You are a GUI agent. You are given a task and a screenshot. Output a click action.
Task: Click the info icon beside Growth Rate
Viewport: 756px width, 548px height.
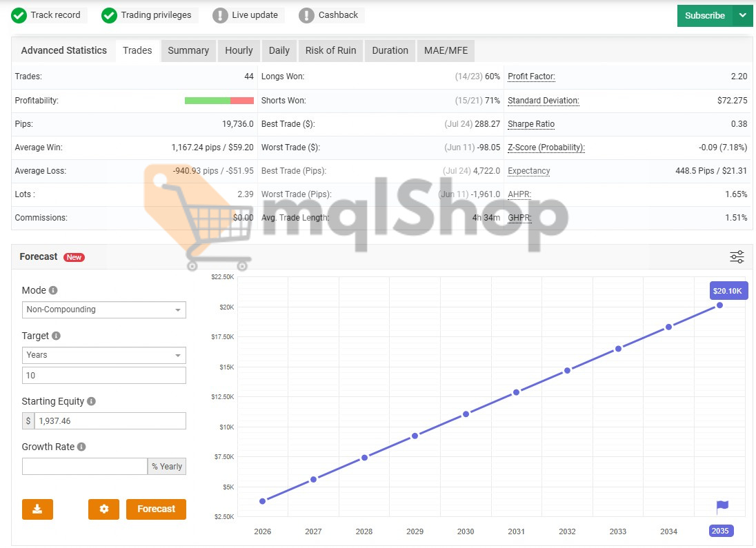[81, 447]
